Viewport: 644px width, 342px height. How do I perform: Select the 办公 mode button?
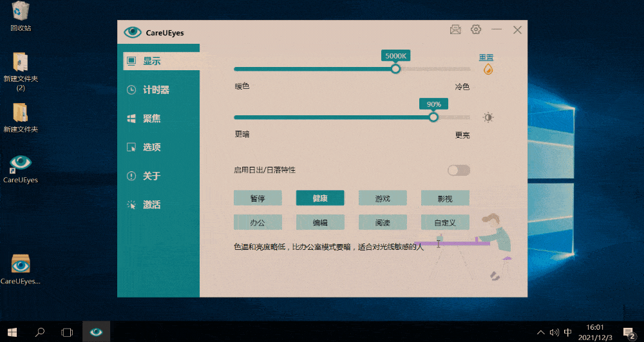tap(258, 223)
